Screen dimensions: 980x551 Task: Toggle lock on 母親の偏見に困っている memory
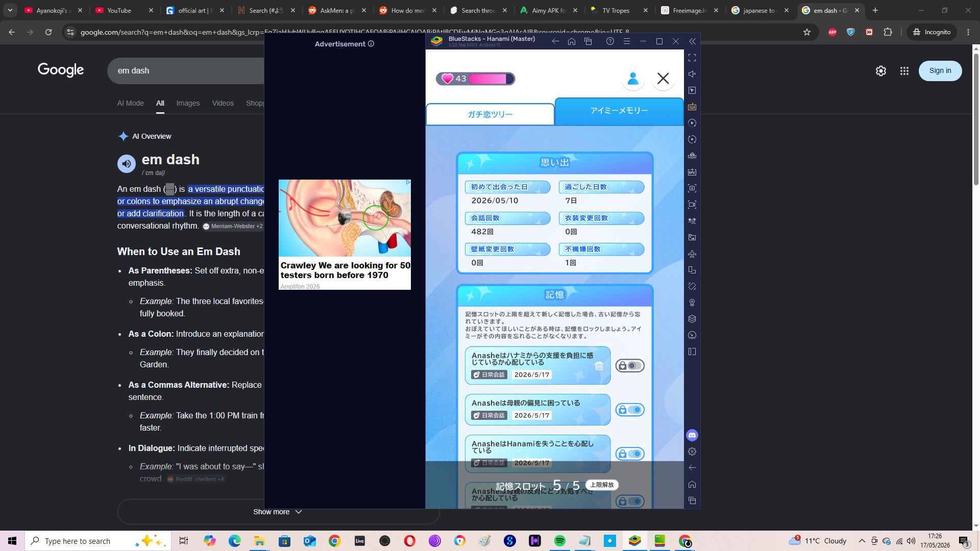630,410
